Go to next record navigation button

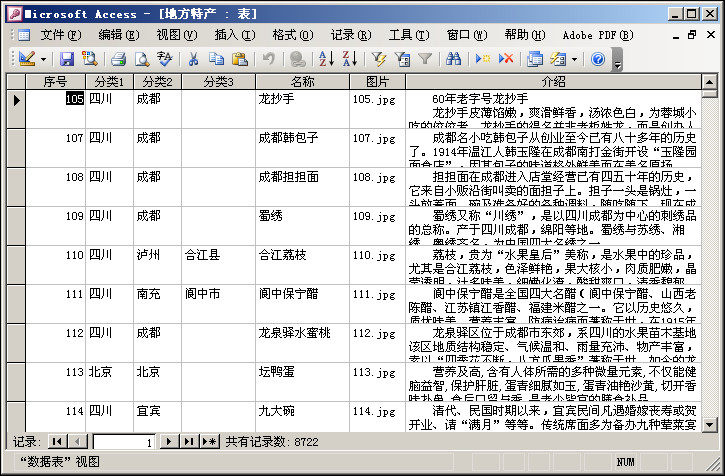[169, 442]
